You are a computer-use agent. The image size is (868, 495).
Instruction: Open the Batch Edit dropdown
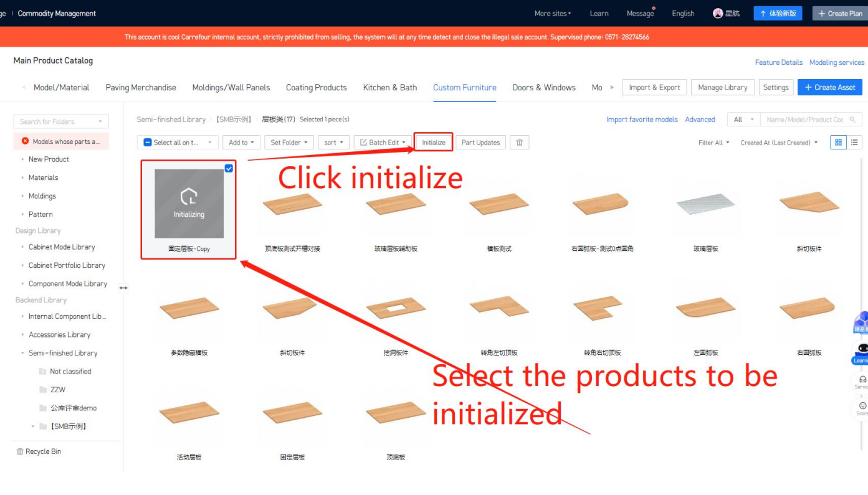point(383,143)
